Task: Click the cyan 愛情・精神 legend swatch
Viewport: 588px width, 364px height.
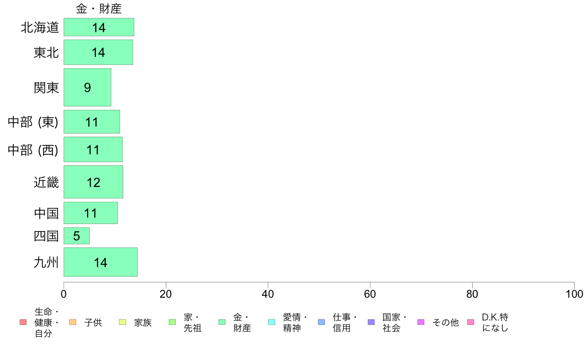Action: click(x=272, y=322)
